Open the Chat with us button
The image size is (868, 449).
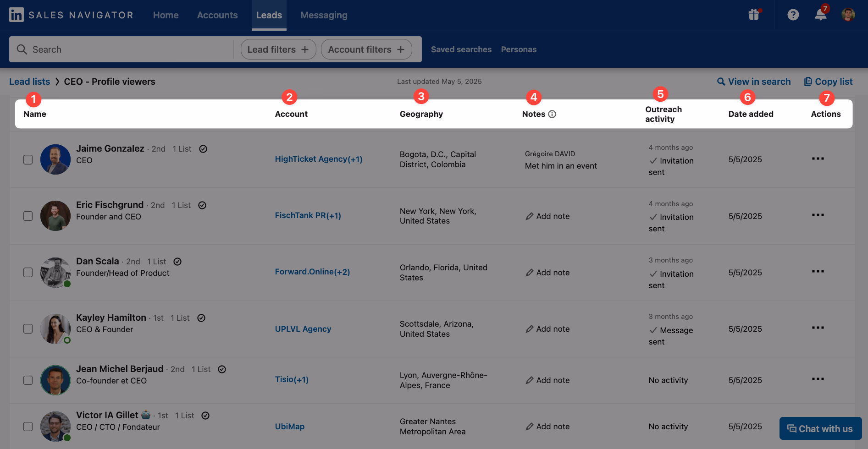820,428
